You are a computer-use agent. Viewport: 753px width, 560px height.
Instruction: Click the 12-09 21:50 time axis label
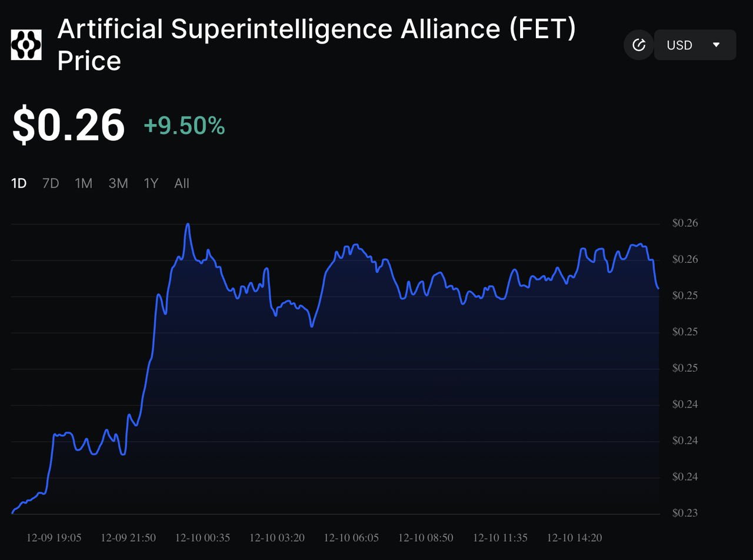coord(128,538)
